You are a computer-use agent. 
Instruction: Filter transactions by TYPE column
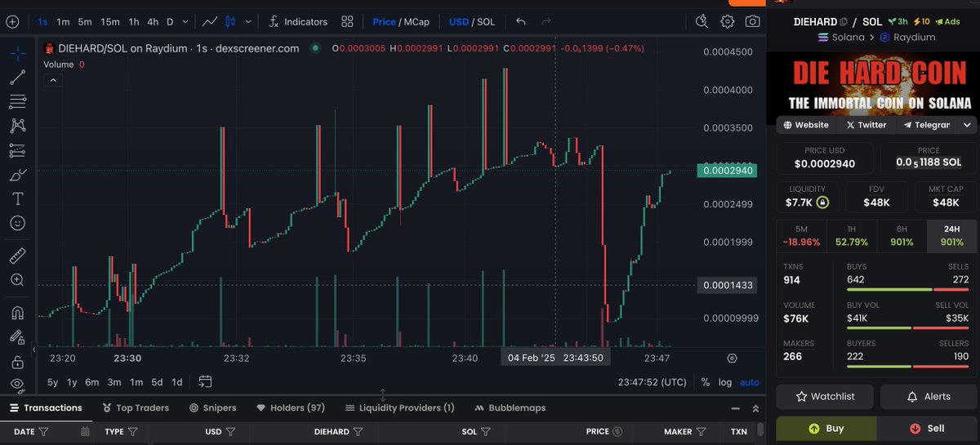(x=132, y=431)
